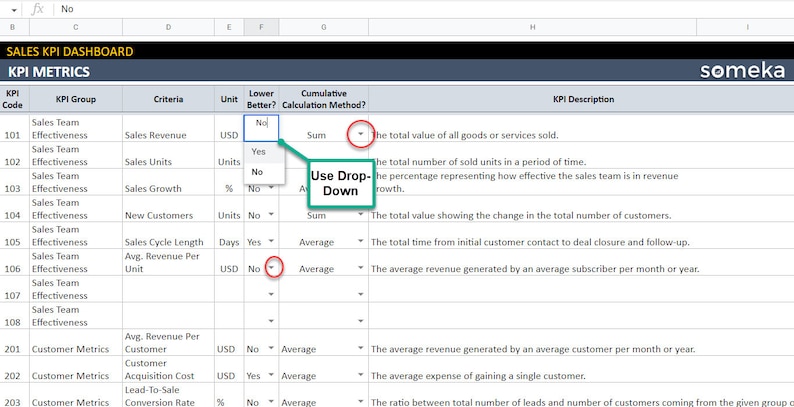Open the Yes dropdown for Sales Cycle Length
This screenshot has width=794, height=407.
271,241
